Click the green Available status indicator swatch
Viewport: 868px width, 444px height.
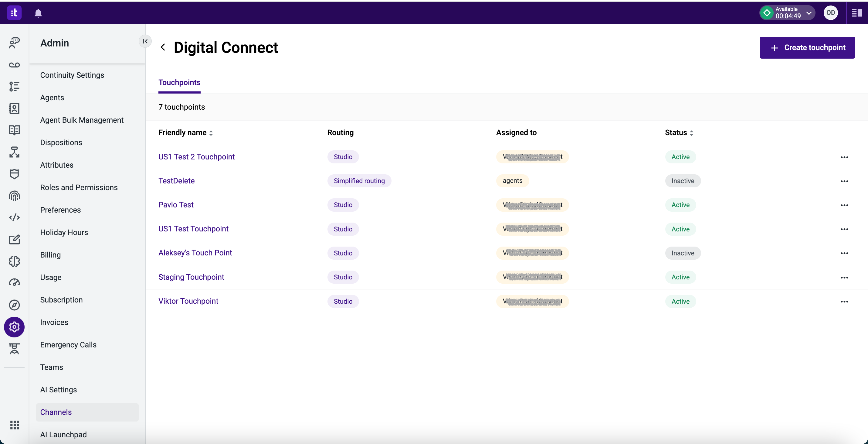click(x=767, y=13)
